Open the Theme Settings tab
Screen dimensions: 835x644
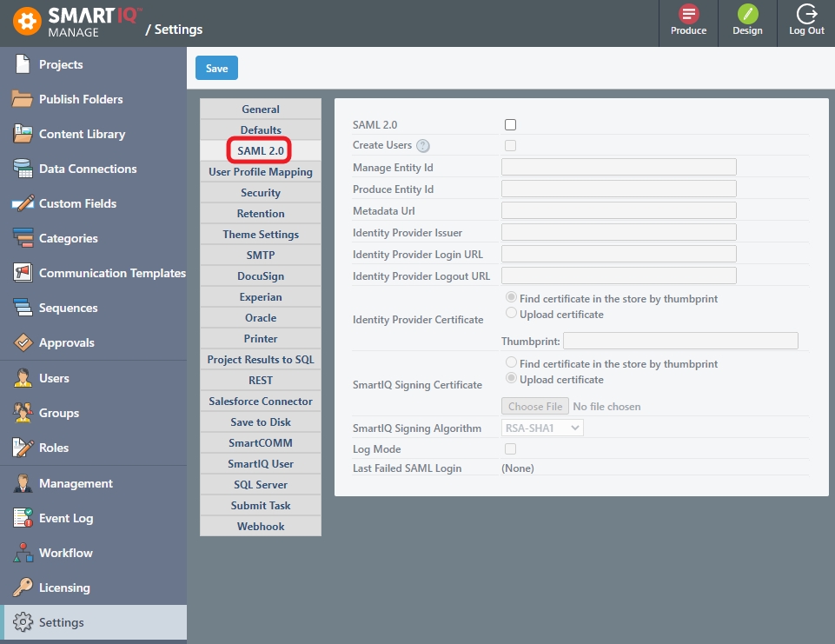click(261, 235)
